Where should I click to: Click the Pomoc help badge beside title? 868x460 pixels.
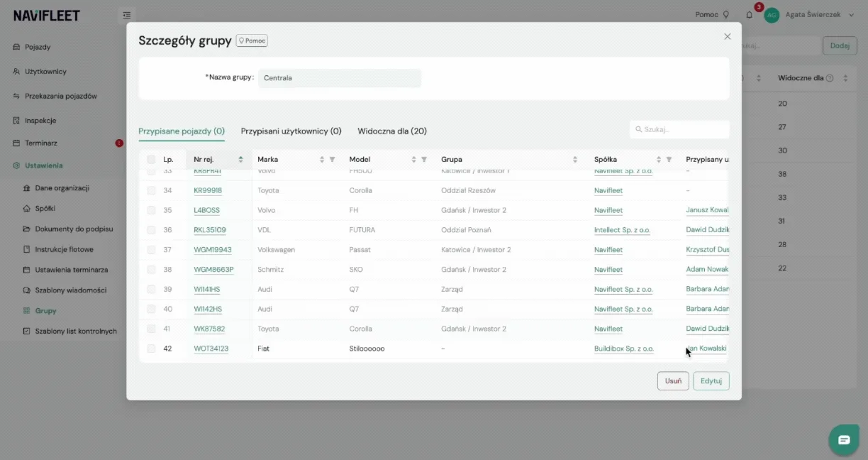tap(252, 40)
